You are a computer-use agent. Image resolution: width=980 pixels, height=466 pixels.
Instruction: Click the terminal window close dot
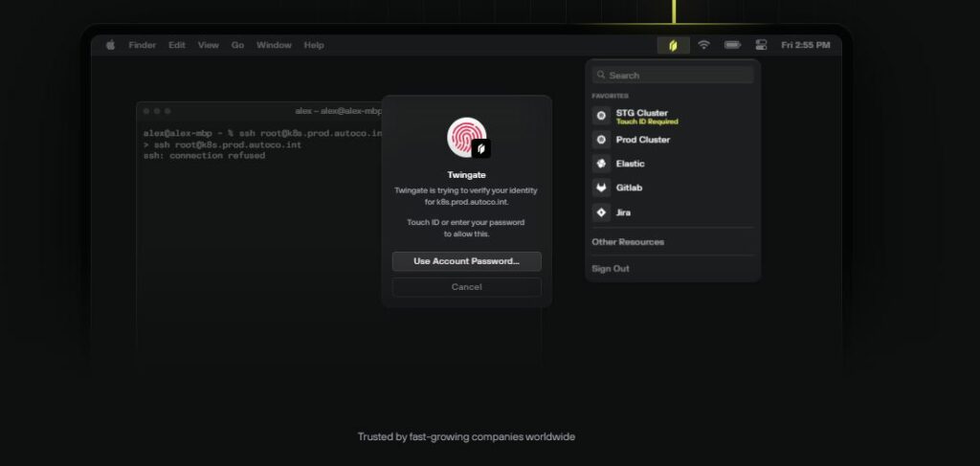(x=146, y=111)
